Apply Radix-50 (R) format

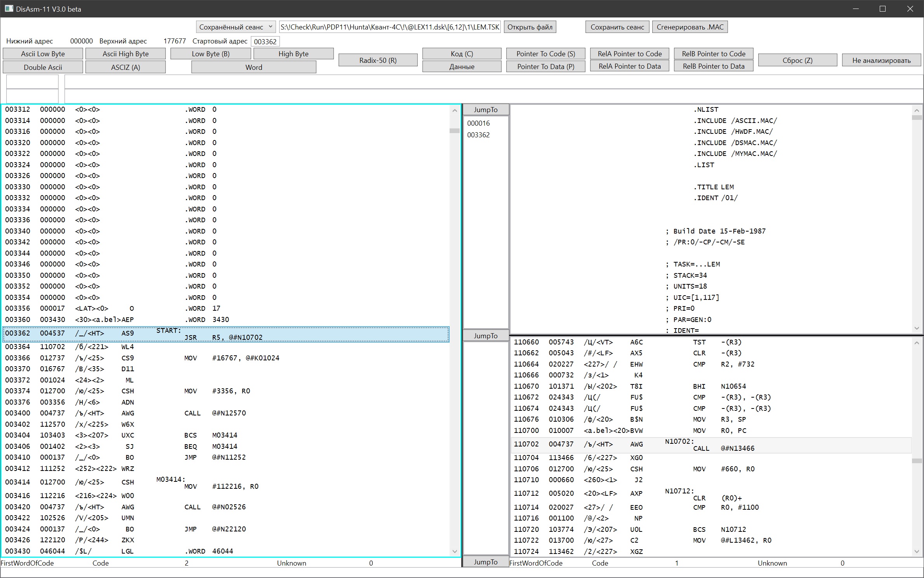378,61
